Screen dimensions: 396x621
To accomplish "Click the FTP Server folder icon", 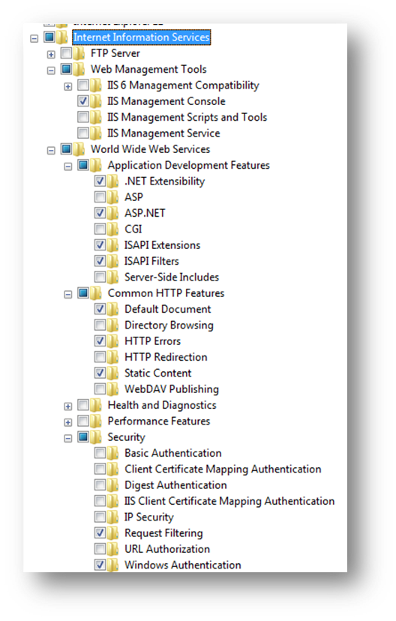I will pos(79,53).
